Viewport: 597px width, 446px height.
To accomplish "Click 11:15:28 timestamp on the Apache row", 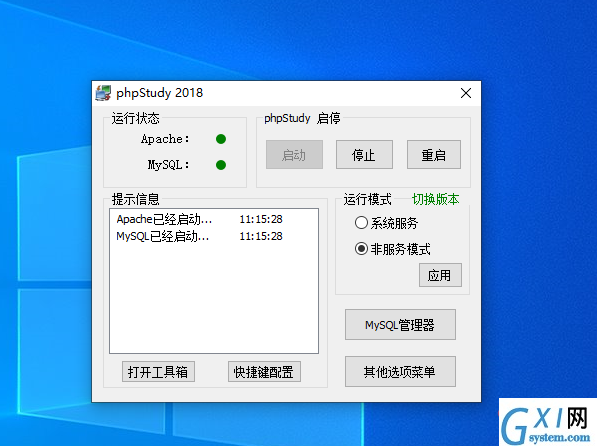I will [261, 219].
